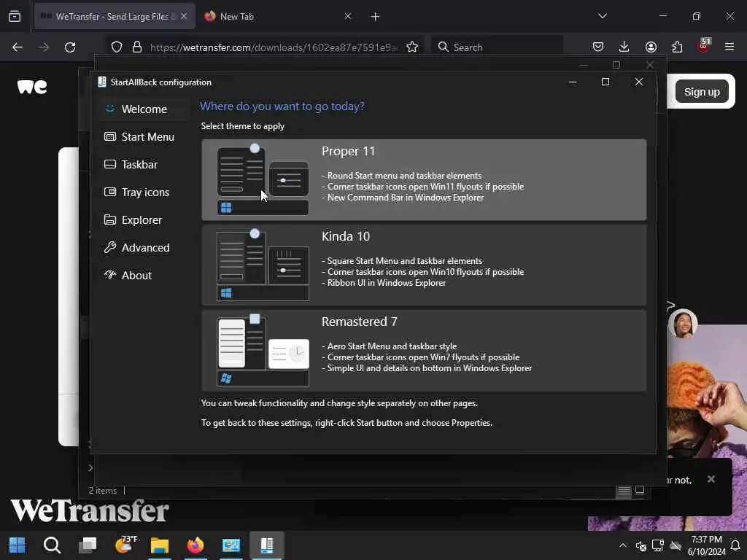Viewport: 747px width, 560px height.
Task: Close the New Tab browser tab
Action: (x=348, y=16)
